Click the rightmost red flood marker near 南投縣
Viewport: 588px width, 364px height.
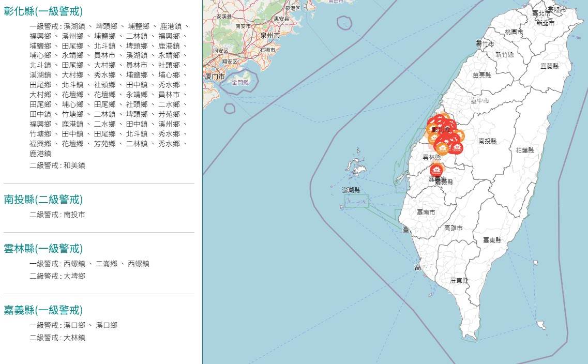click(456, 148)
